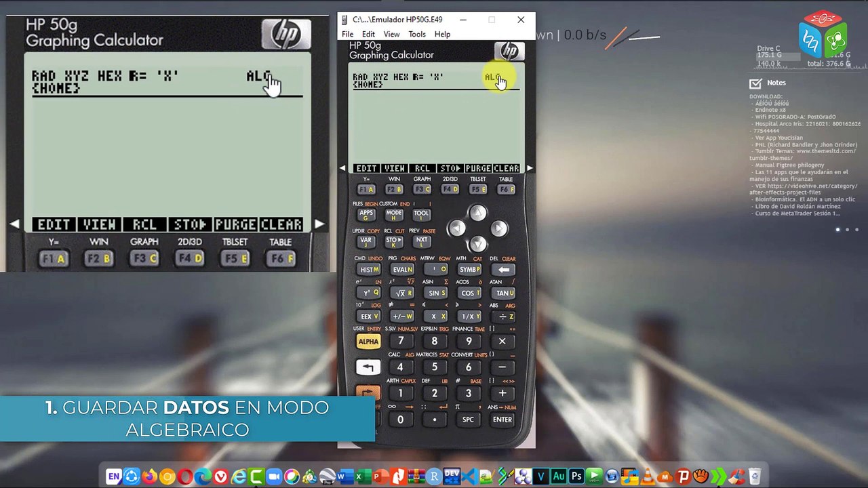Click the soft-menu right scroll arrow in emulator

click(530, 168)
